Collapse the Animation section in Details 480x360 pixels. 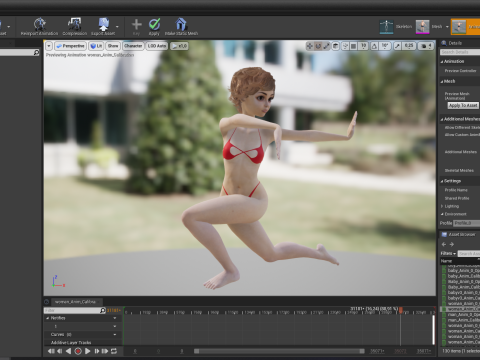pos(442,62)
